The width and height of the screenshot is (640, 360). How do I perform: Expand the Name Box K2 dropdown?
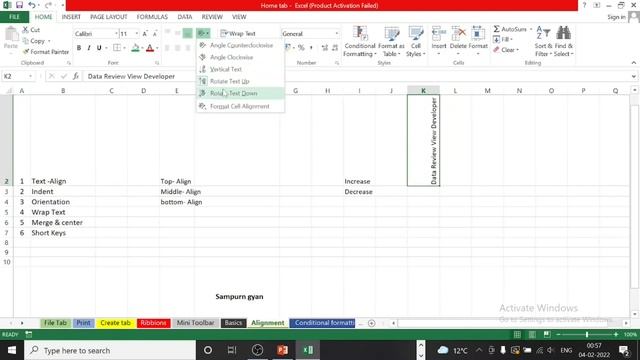pos(30,76)
